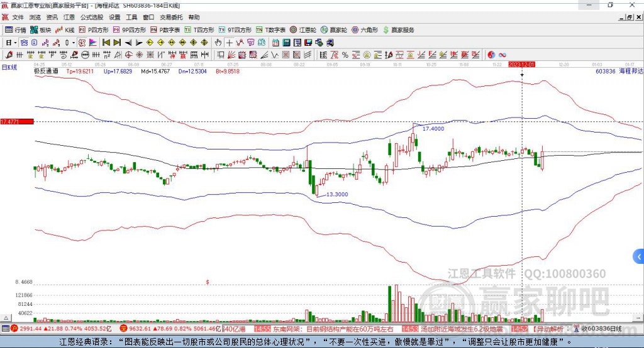Click the 13.3000 low price label
644x348 pixels.
click(x=337, y=194)
